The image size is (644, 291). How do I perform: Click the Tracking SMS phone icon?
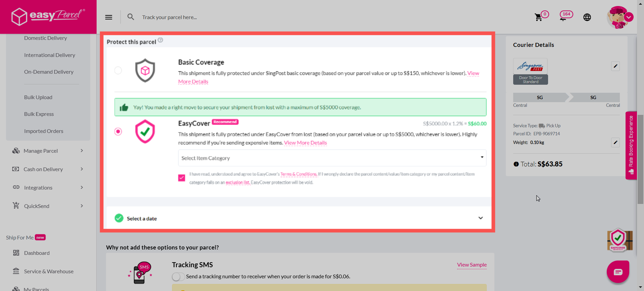point(141,273)
